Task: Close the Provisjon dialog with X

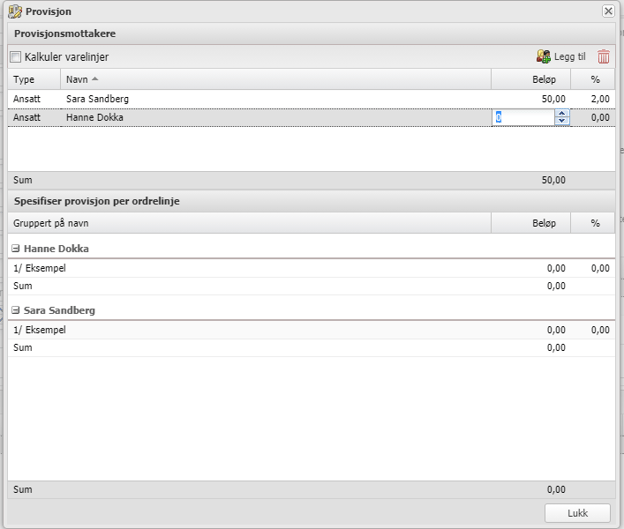Action: coord(608,11)
